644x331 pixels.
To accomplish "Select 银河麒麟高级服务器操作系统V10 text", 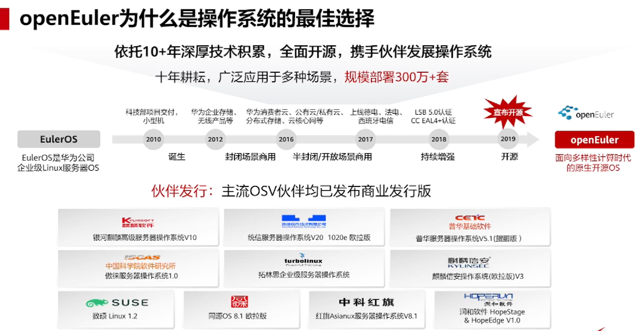I will [x=145, y=237].
